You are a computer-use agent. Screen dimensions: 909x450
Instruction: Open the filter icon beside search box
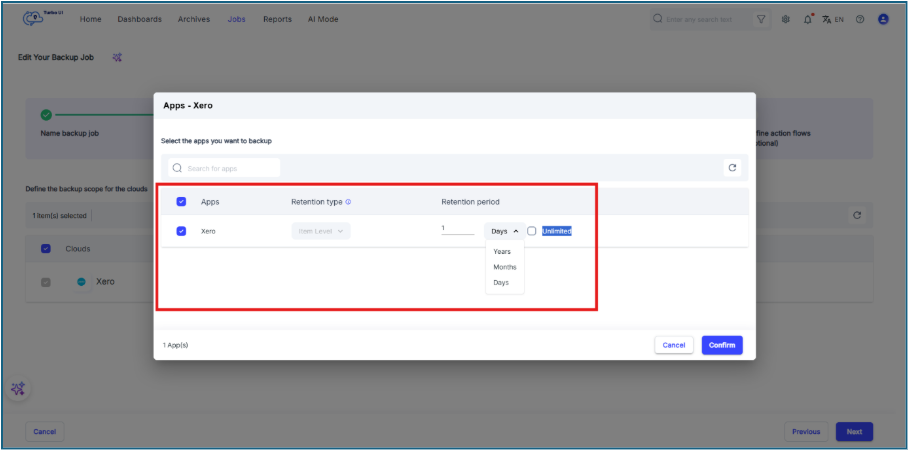coord(761,19)
